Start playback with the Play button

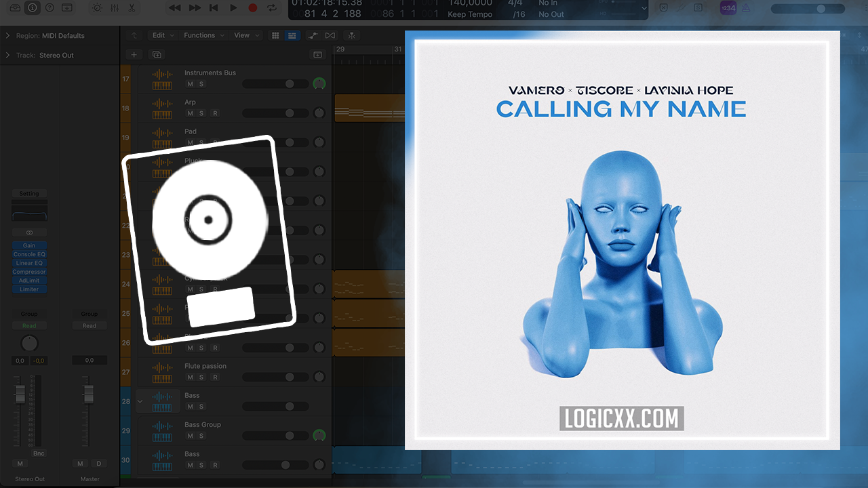(x=233, y=8)
